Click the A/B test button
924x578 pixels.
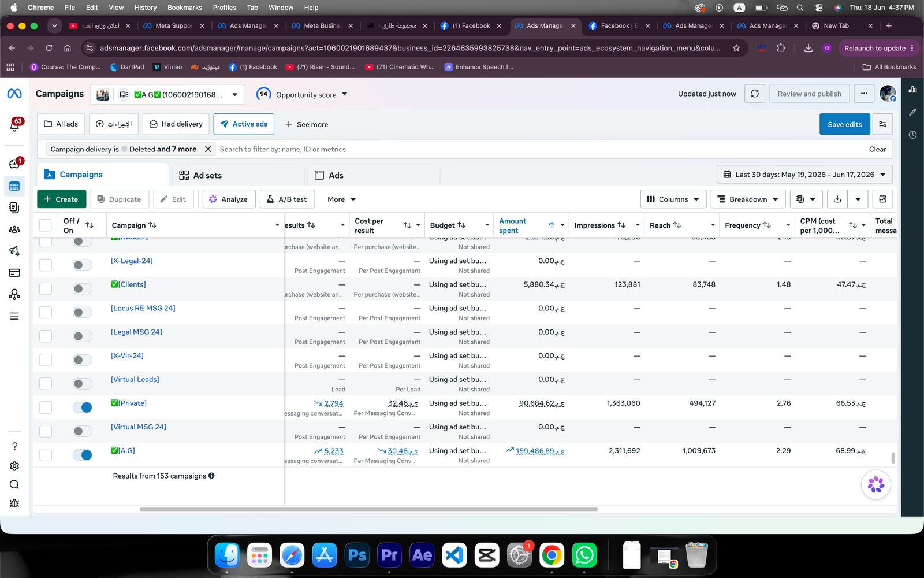pyautogui.click(x=287, y=199)
